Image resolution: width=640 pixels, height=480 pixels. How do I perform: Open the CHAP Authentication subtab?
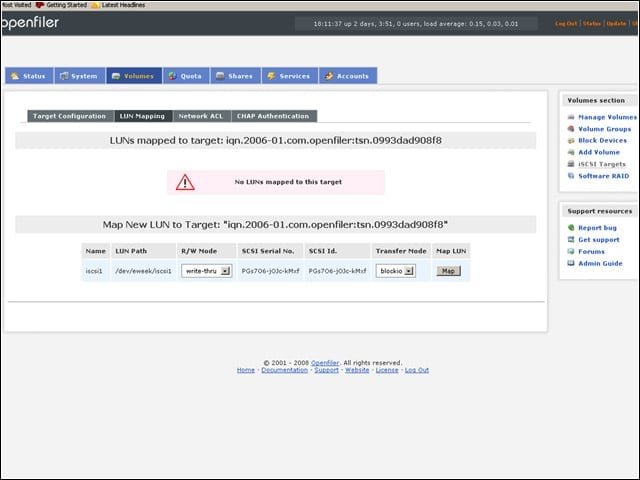[273, 116]
